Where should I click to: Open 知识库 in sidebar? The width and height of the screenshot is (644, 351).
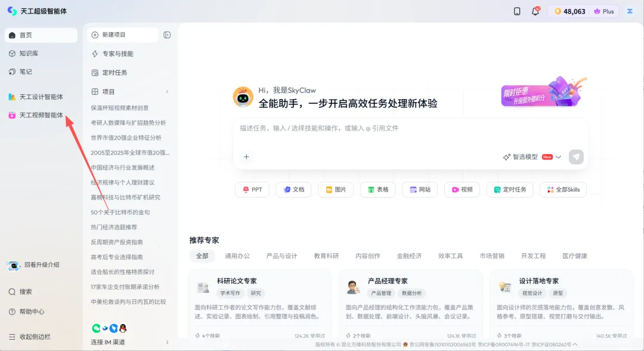pos(41,54)
